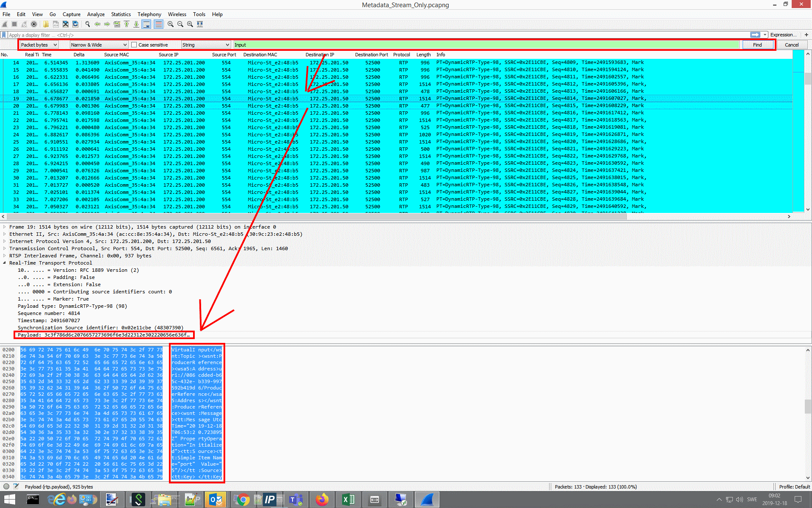The image size is (812, 508).
Task: Select the Payload row in packet details
Action: pos(104,335)
